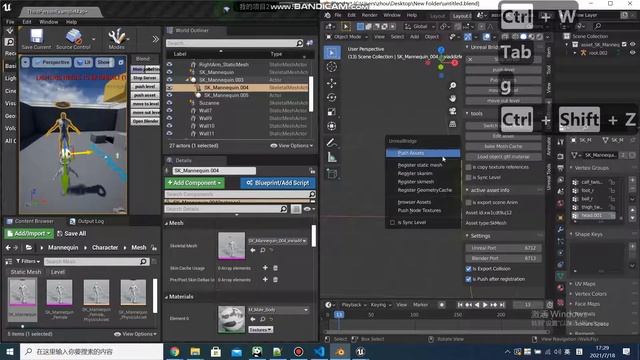Open Visual Studio Code from taskbar
Viewport: 640px width, 360px height.
[x=319, y=351]
